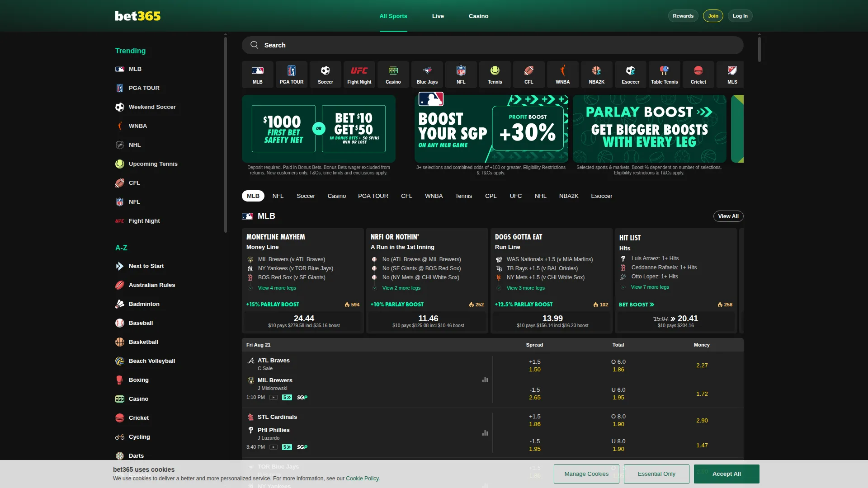Viewport: 868px width, 488px height.
Task: Open stats icon for Cardinals vs Phillies
Action: [x=485, y=433]
